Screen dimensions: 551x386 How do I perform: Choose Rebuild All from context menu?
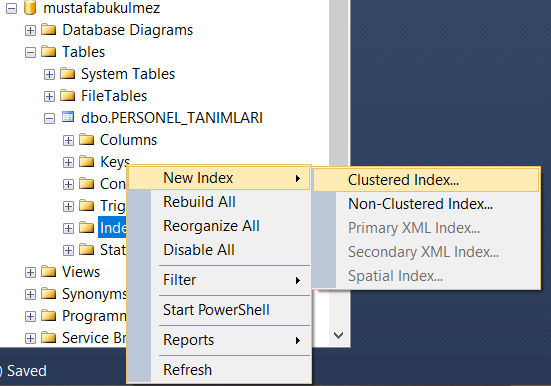(219, 202)
